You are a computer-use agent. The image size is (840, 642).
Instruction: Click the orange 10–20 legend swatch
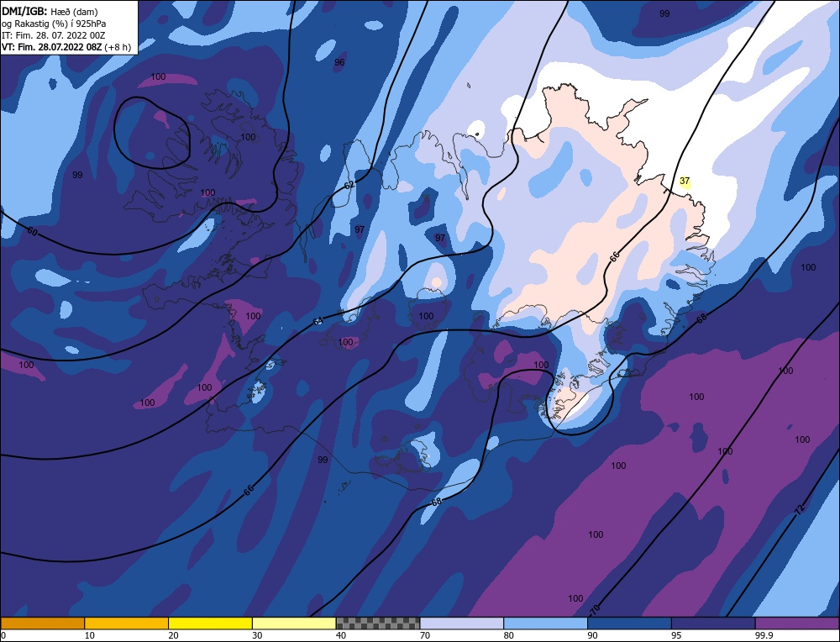pyautogui.click(x=127, y=624)
